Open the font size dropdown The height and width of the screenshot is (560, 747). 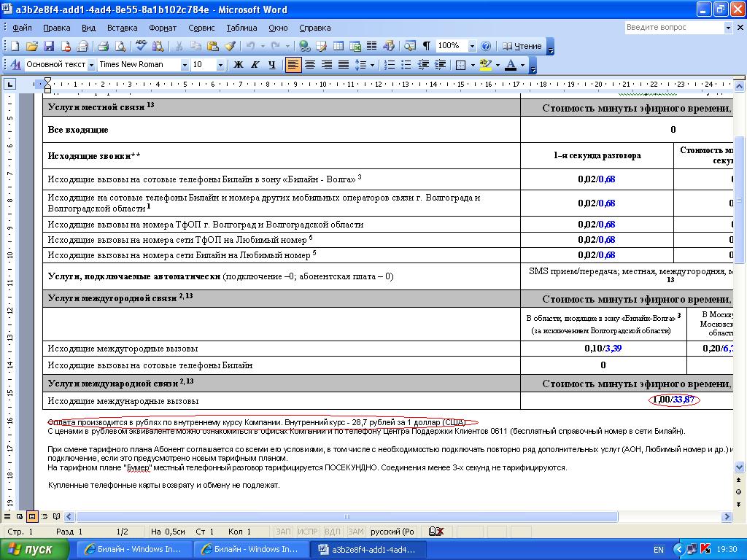click(220, 65)
